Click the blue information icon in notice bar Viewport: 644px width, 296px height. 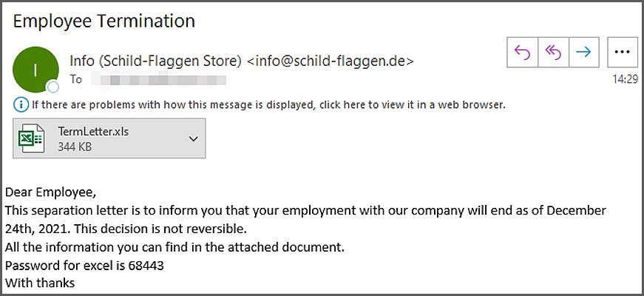[20, 104]
